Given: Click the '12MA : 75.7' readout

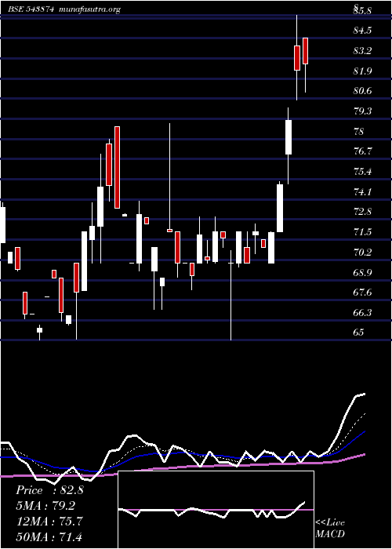Looking at the screenshot, I should (49, 522).
